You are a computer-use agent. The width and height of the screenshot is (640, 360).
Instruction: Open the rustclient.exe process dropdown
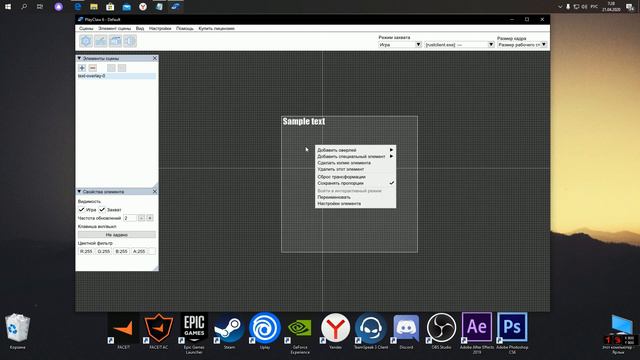tap(459, 44)
